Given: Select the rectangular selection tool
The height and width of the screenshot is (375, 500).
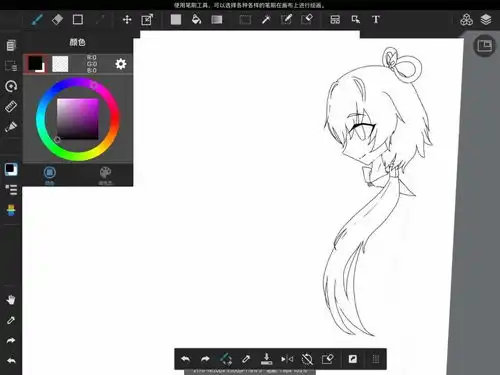Looking at the screenshot, I should [245, 20].
